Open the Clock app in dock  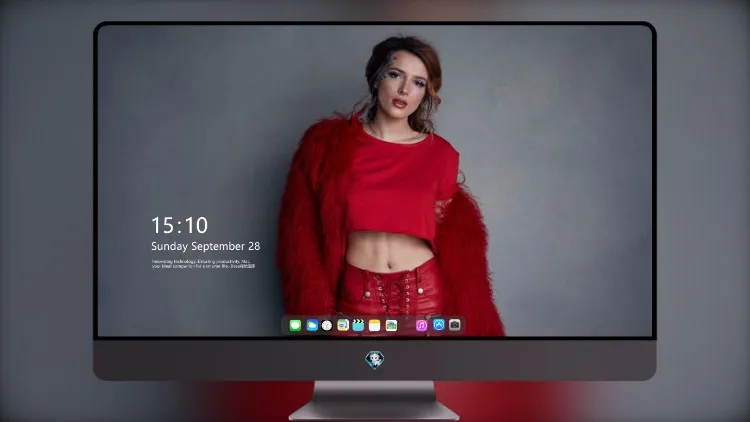tap(327, 325)
